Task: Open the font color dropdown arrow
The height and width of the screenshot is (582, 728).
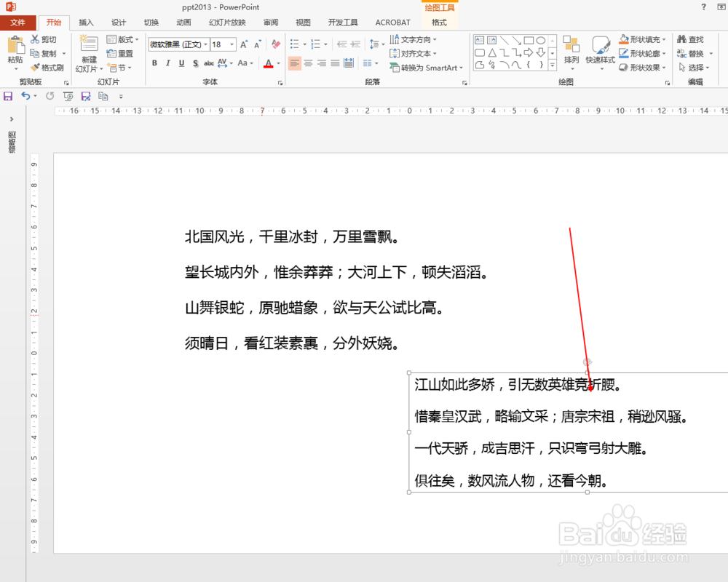Action: click(280, 63)
